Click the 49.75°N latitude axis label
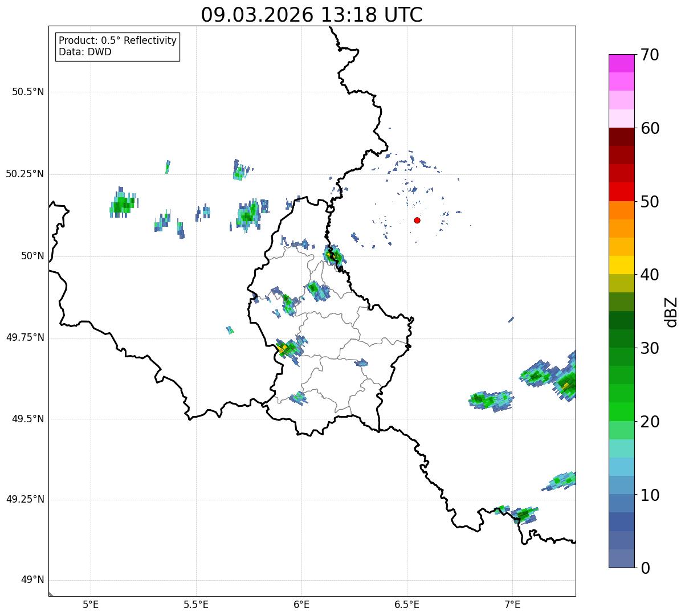 point(25,337)
